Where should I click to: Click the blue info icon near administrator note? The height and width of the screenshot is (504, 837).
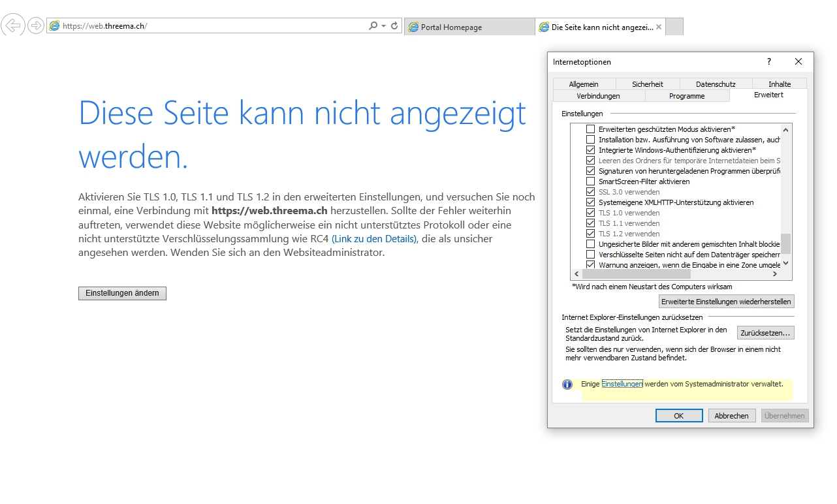(x=567, y=385)
